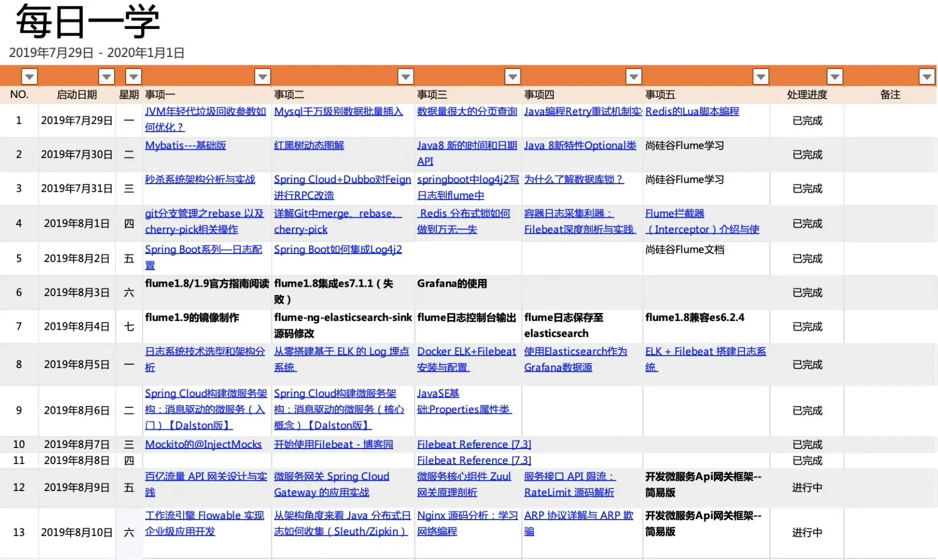Open link Nginx 源码分析：学习网络编程
The width and height of the screenshot is (938, 560).
pyautogui.click(x=467, y=523)
